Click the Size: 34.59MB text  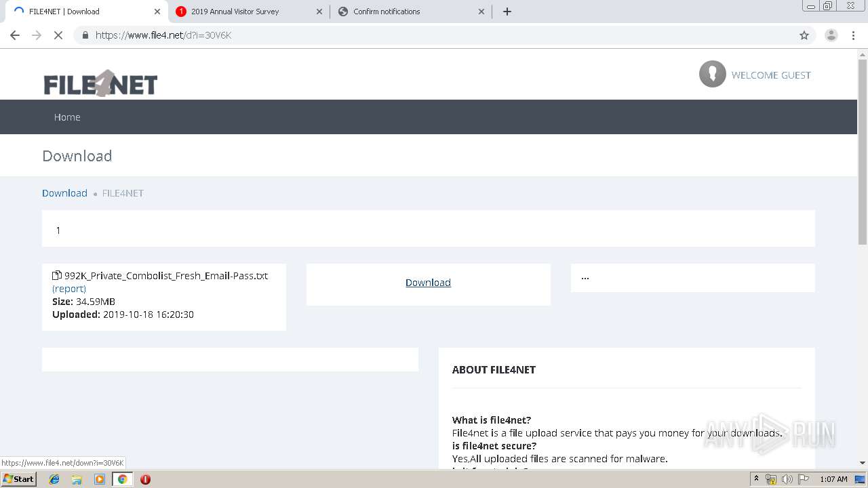pyautogui.click(x=83, y=302)
